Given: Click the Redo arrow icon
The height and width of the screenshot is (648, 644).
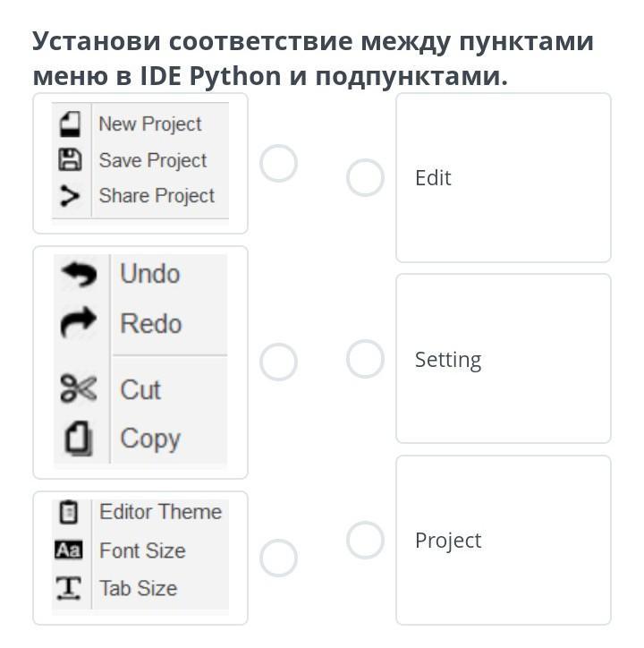Looking at the screenshot, I should (x=79, y=322).
